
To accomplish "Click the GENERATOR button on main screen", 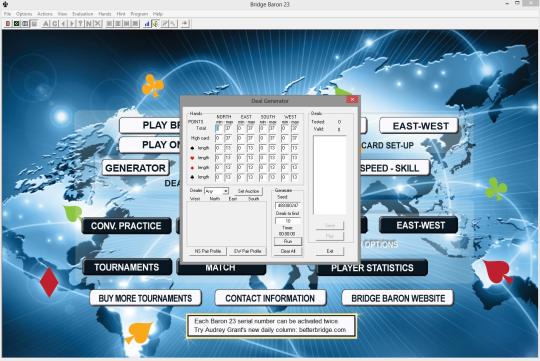I will coord(135,168).
